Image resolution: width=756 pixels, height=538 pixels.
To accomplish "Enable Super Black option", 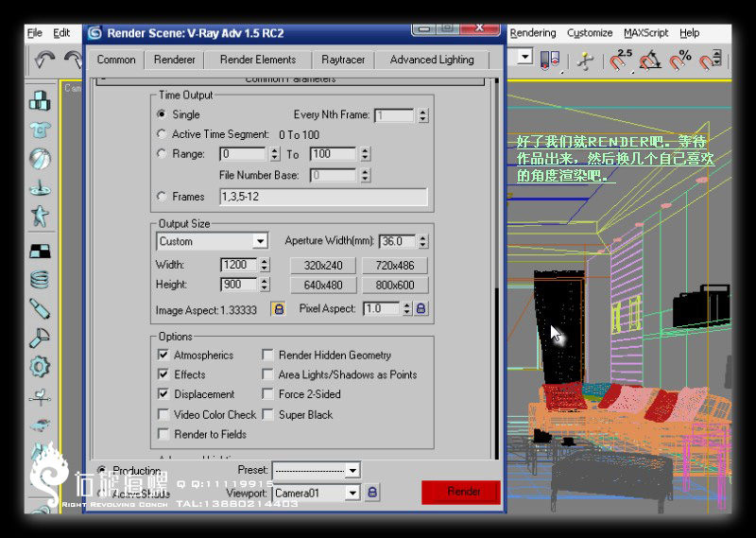I will [x=267, y=414].
